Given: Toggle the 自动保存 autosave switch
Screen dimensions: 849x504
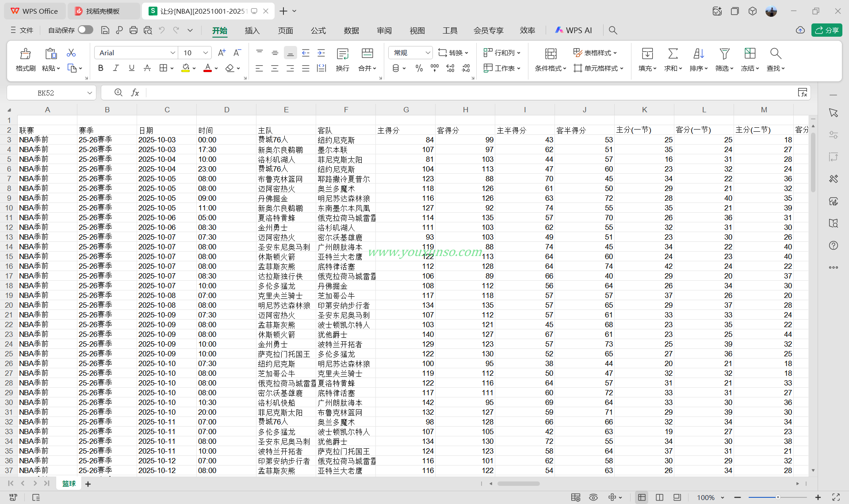Looking at the screenshot, I should [85, 30].
